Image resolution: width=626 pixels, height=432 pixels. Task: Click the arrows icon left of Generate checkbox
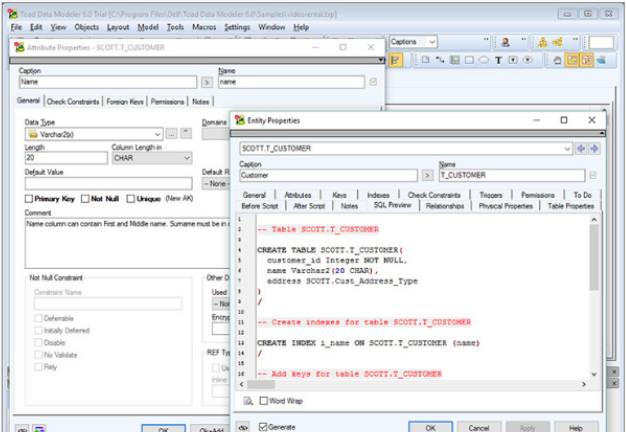click(x=243, y=427)
